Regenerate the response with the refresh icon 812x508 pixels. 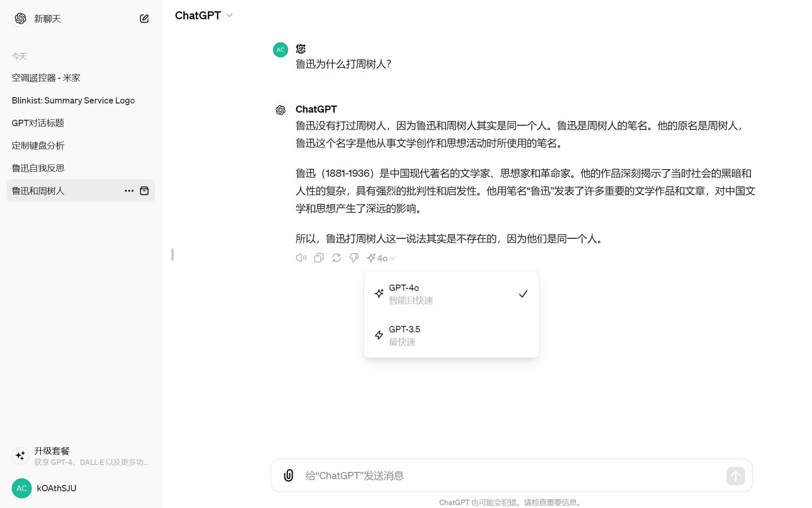336,258
